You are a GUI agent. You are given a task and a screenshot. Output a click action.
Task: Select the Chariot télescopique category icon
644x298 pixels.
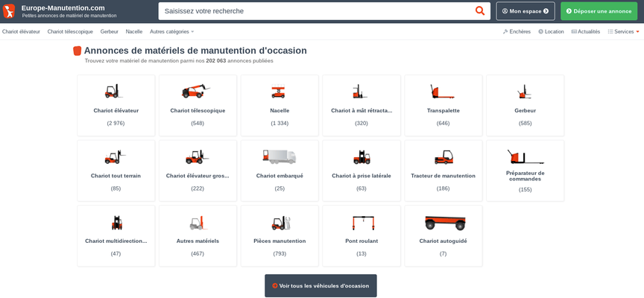tap(197, 91)
